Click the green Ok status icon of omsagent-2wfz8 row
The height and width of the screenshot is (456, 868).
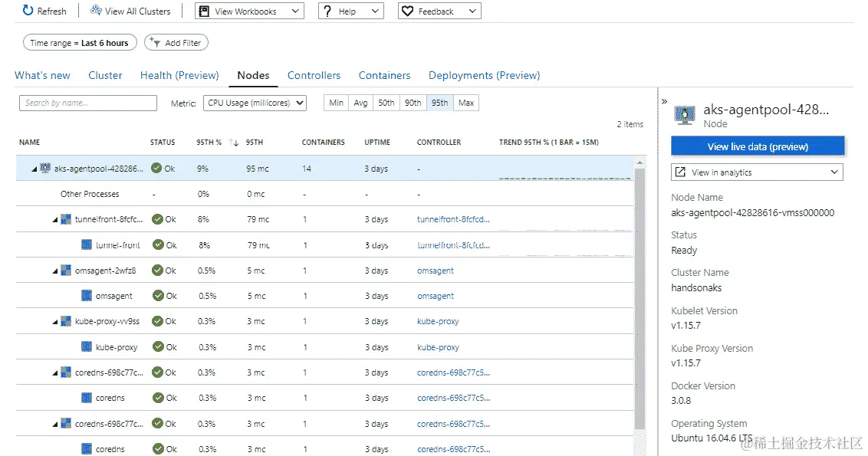[x=157, y=271]
